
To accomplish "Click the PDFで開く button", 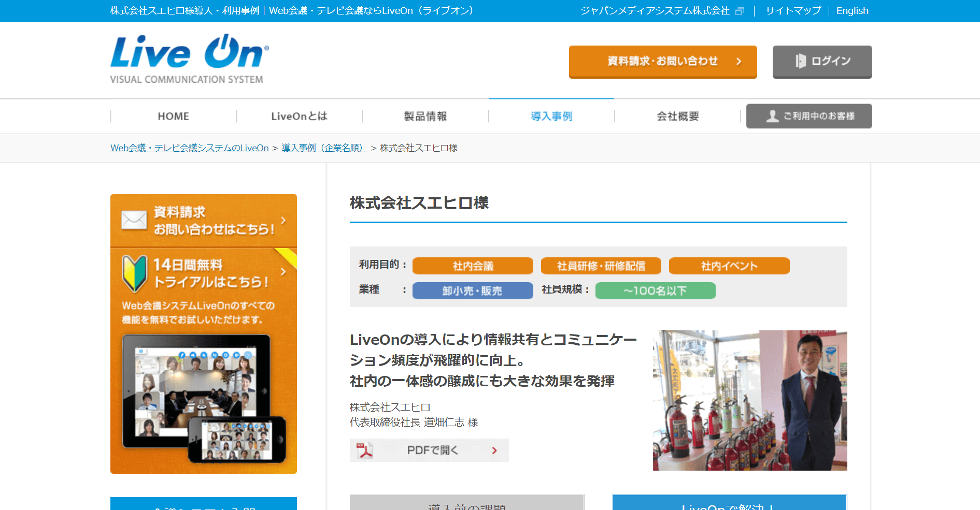I will [x=429, y=450].
